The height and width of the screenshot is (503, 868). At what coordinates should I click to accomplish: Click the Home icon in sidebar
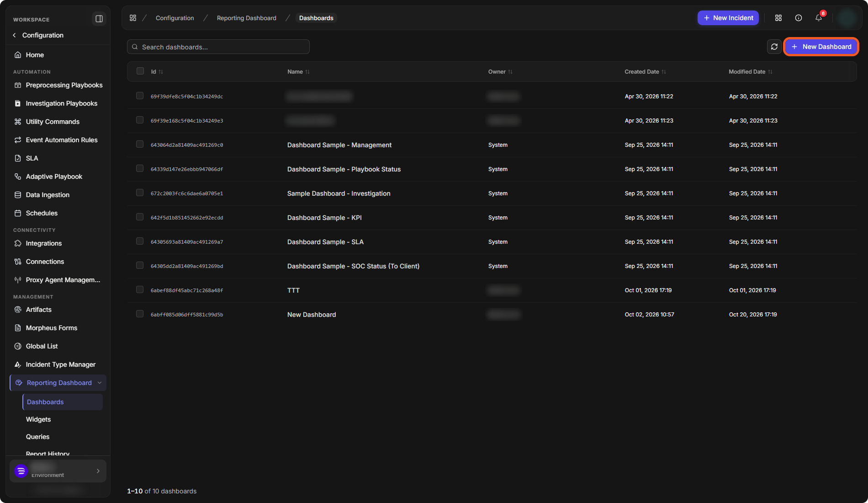[x=18, y=55]
